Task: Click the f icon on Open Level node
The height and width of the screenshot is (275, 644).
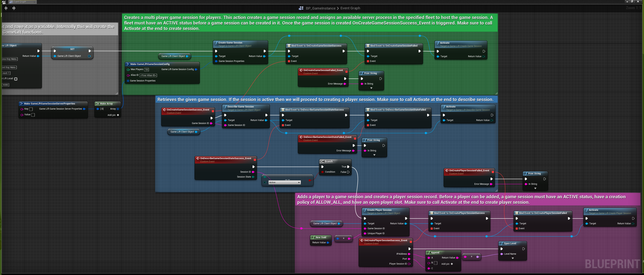Action: point(502,243)
